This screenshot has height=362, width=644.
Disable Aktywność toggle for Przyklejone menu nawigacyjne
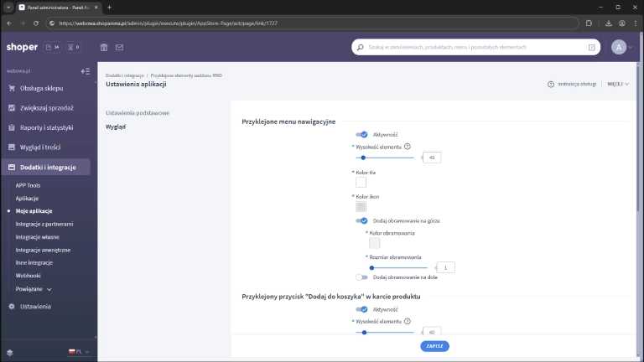coord(361,134)
